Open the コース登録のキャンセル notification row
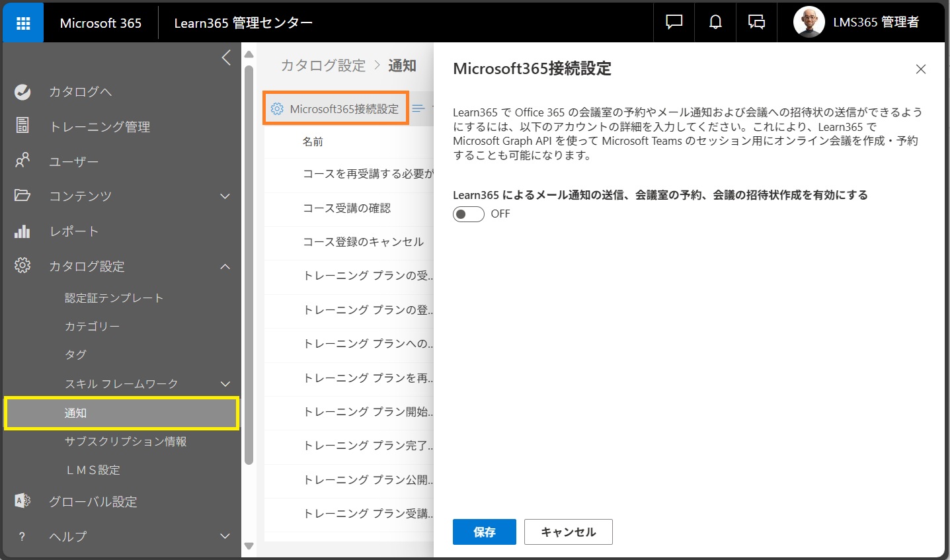The image size is (950, 560). click(349, 242)
